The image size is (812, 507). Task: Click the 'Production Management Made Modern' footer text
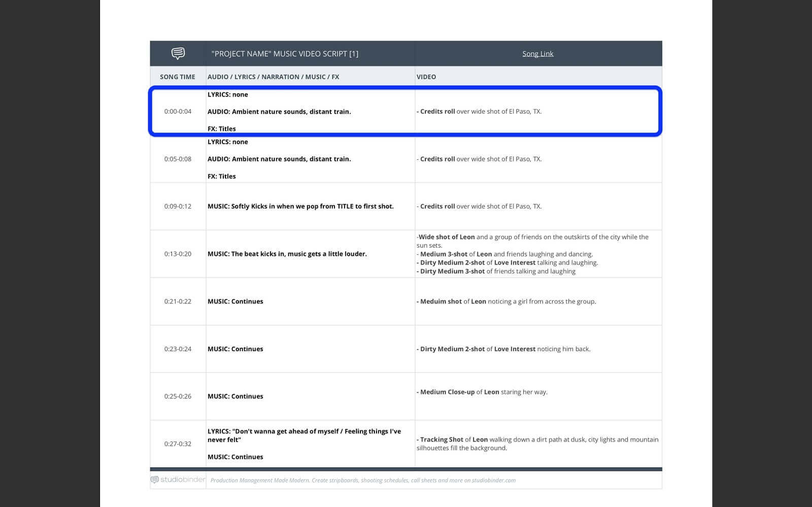click(x=363, y=480)
